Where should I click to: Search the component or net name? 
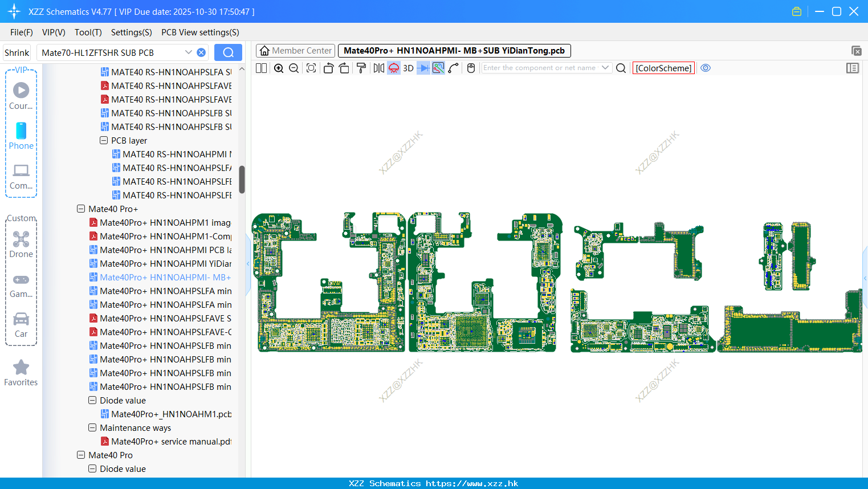coord(621,68)
